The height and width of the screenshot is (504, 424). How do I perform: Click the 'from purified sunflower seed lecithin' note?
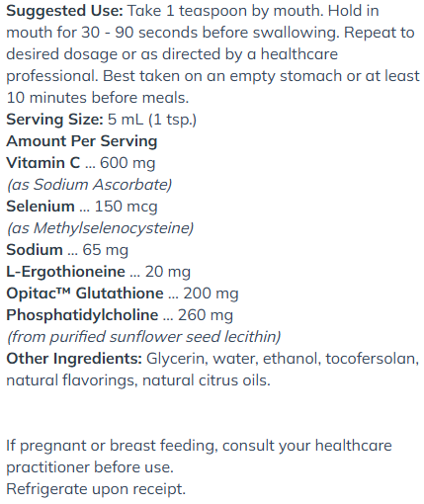tap(144, 337)
